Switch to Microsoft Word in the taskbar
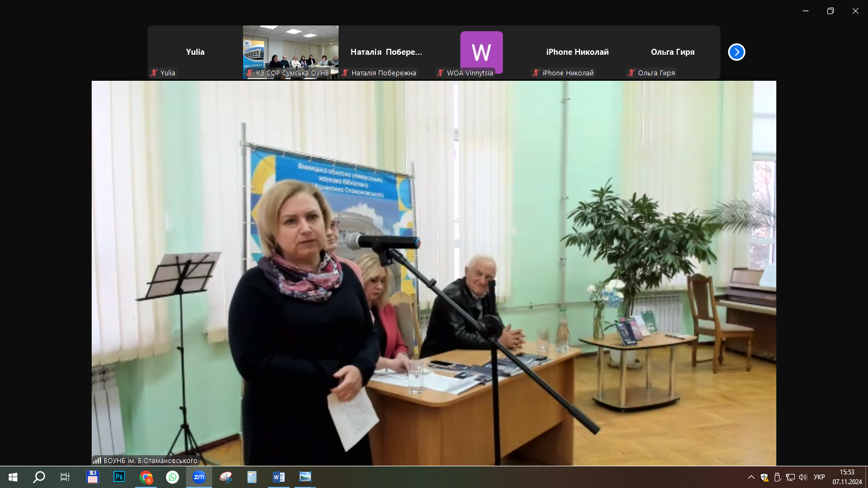Image resolution: width=868 pixels, height=488 pixels. (x=278, y=477)
